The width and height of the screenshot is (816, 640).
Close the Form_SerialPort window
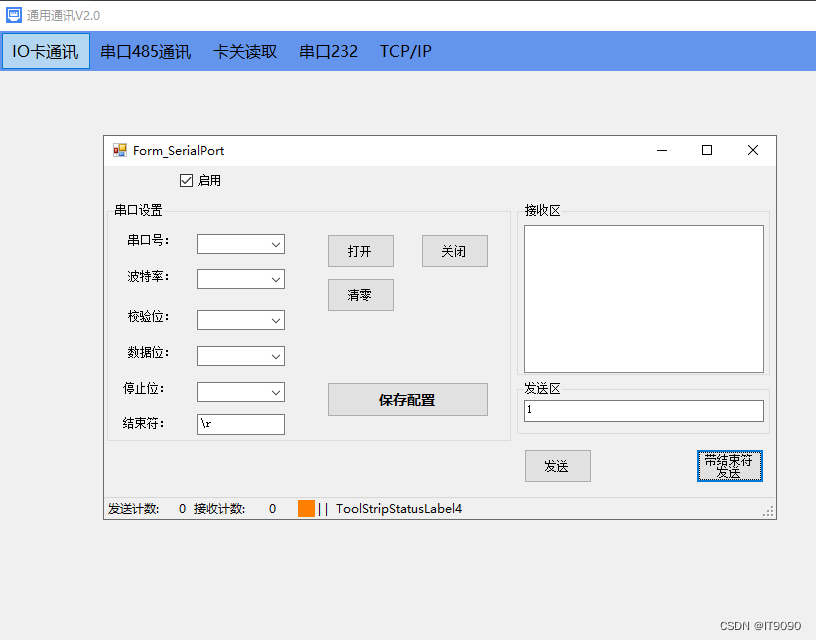pyautogui.click(x=753, y=150)
